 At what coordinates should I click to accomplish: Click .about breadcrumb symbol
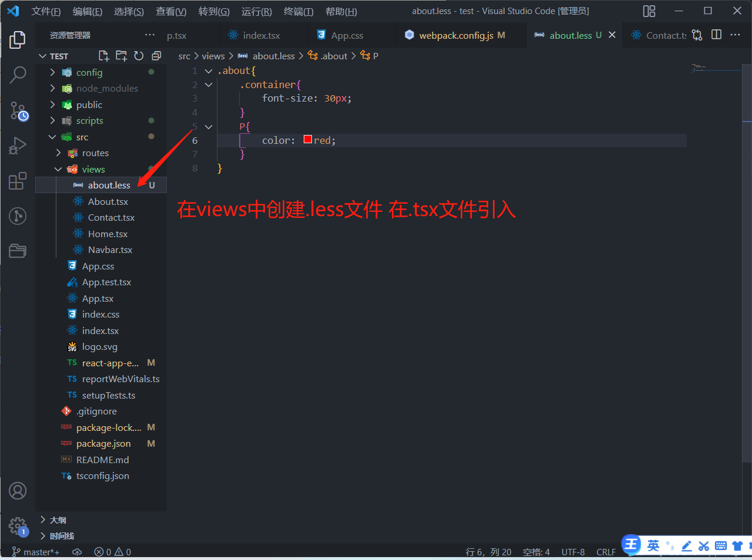pyautogui.click(x=328, y=56)
